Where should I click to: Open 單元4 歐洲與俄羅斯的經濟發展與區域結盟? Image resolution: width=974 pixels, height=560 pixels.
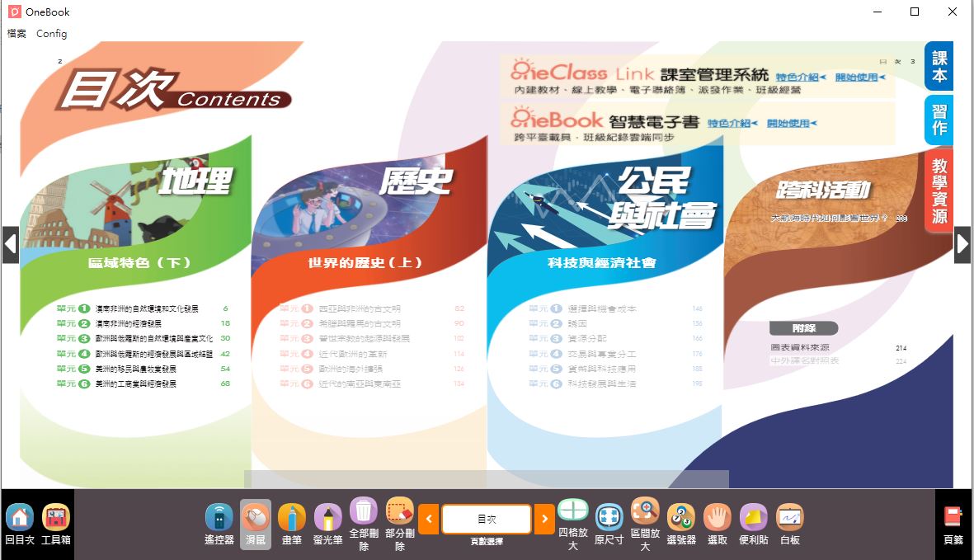pos(144,354)
